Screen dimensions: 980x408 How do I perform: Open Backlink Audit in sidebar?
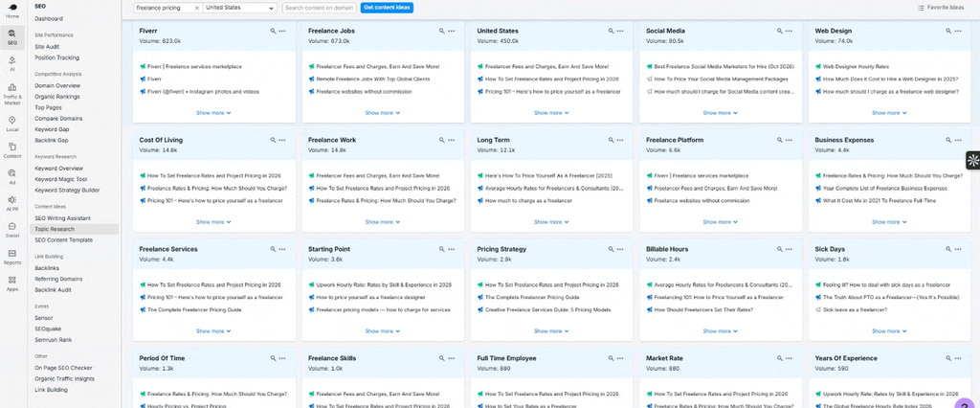coord(54,290)
